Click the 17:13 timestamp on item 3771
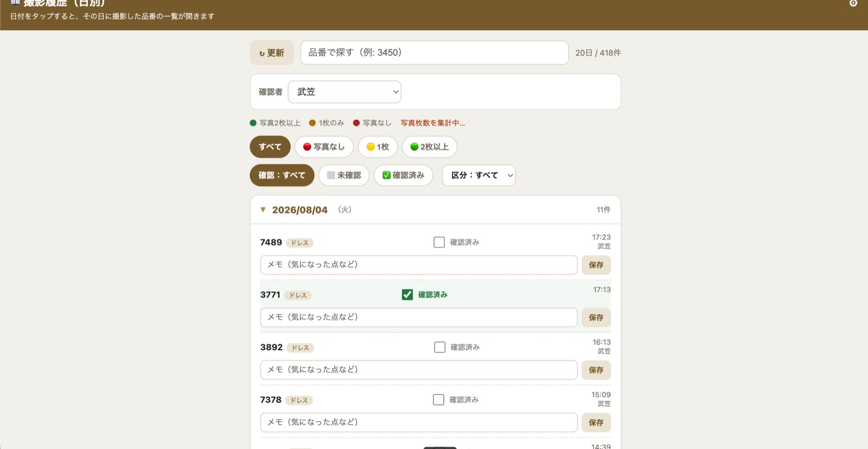This screenshot has height=449, width=868. point(602,290)
